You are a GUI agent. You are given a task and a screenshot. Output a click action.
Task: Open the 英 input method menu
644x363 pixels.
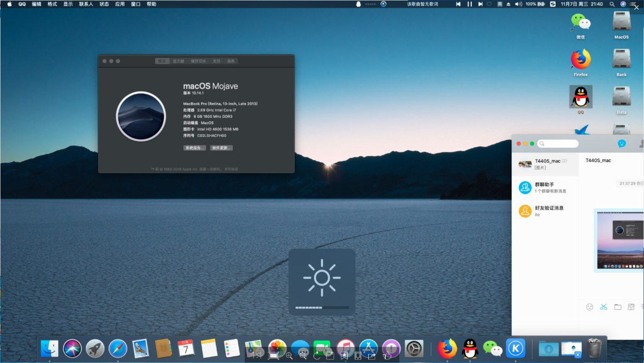500,4
